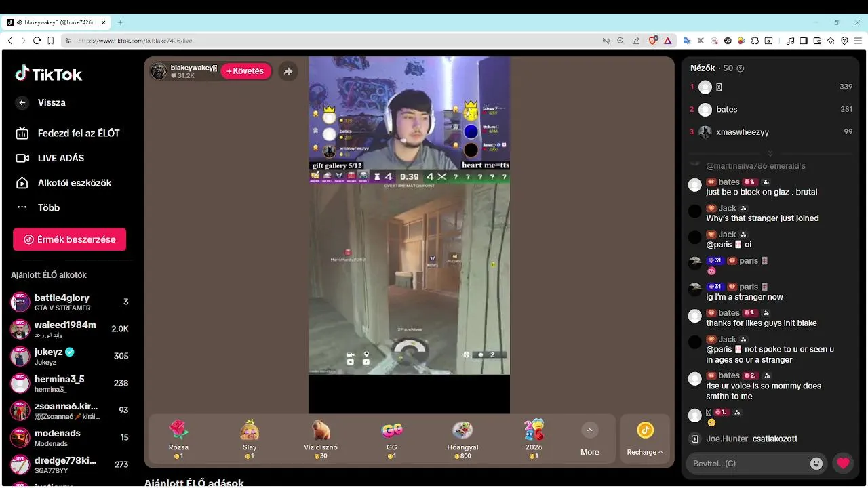Viewport: 868px width, 488px height.
Task: Follow streamer with Követés button
Action: click(245, 71)
